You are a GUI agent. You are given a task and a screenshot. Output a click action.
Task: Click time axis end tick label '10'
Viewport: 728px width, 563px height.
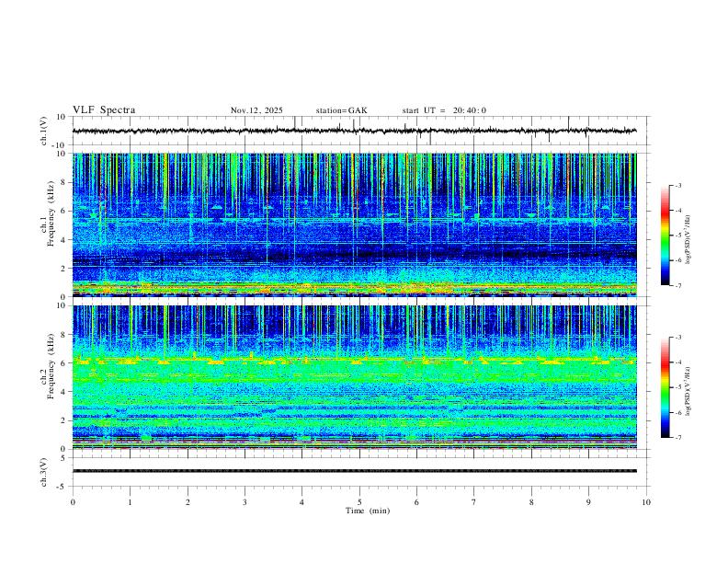tap(646, 502)
